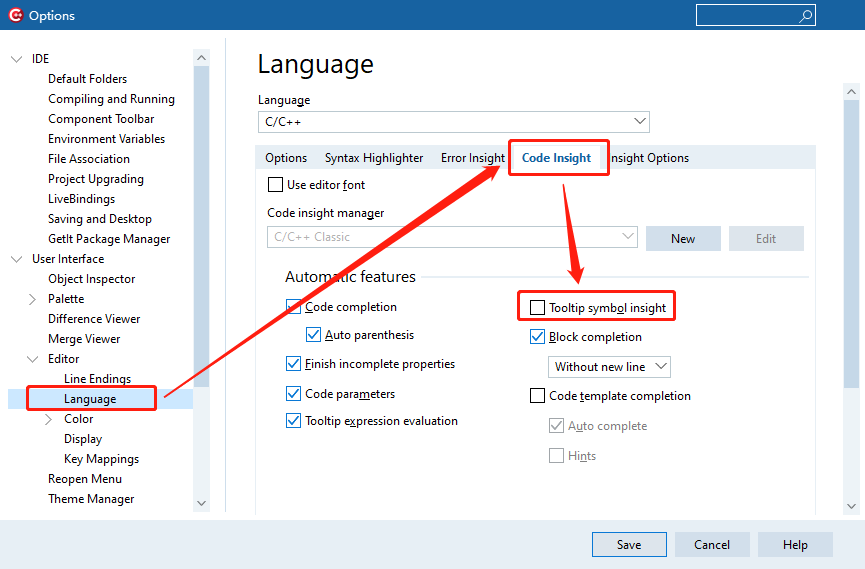Viewport: 865px width, 569px height.
Task: Enable Tooltip symbol insight checkbox
Action: click(537, 307)
